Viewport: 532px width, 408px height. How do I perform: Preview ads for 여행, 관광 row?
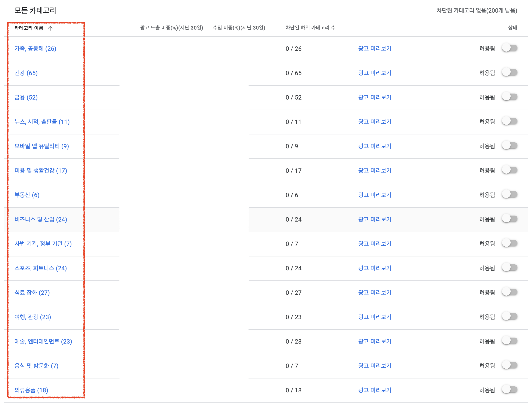[x=375, y=317]
